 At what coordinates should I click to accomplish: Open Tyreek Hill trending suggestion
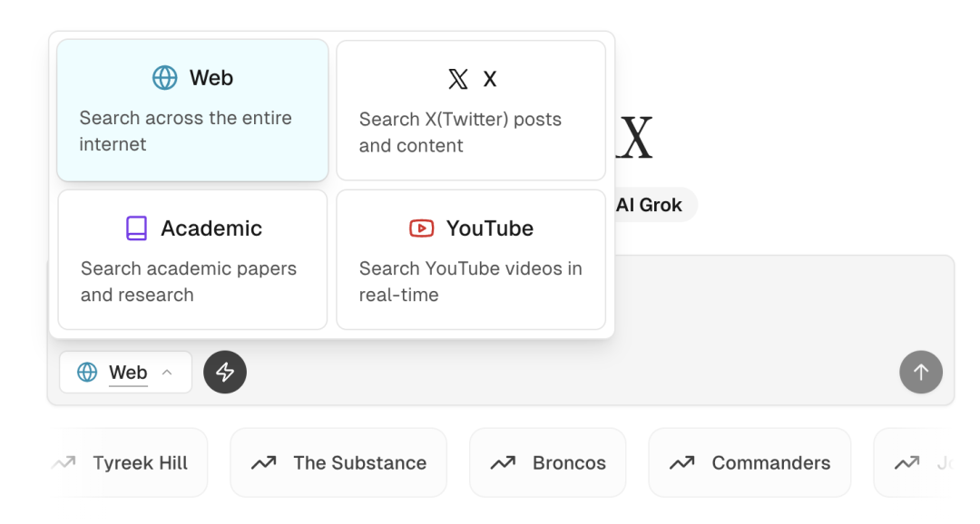pos(129,462)
